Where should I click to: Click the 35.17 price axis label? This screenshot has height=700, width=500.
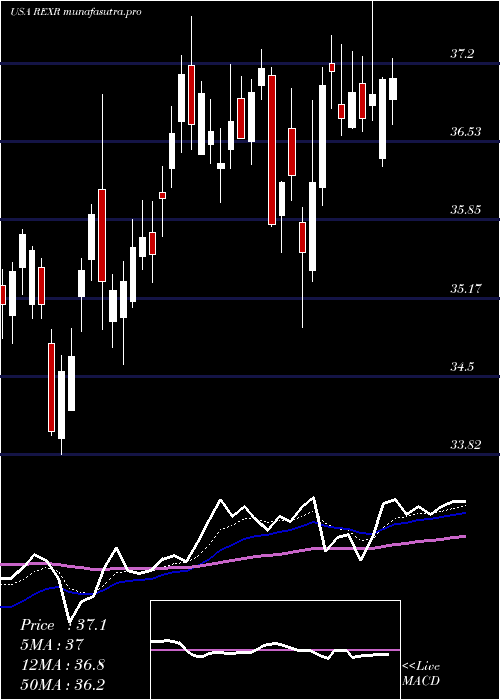click(x=465, y=289)
